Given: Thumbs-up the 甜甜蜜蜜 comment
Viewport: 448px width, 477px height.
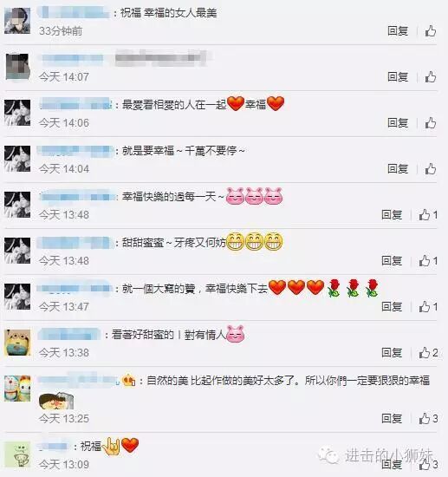Looking at the screenshot, I should click(428, 261).
